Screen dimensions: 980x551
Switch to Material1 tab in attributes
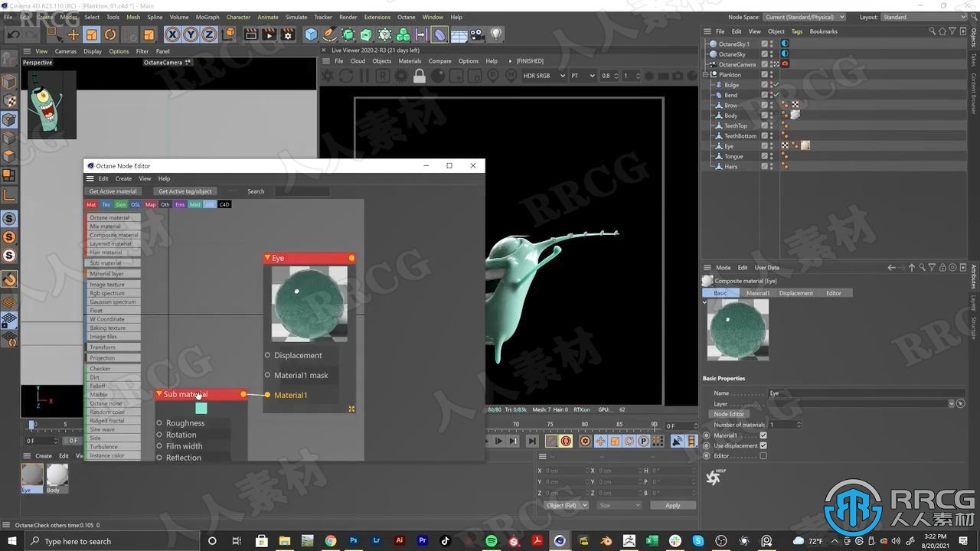tap(758, 293)
